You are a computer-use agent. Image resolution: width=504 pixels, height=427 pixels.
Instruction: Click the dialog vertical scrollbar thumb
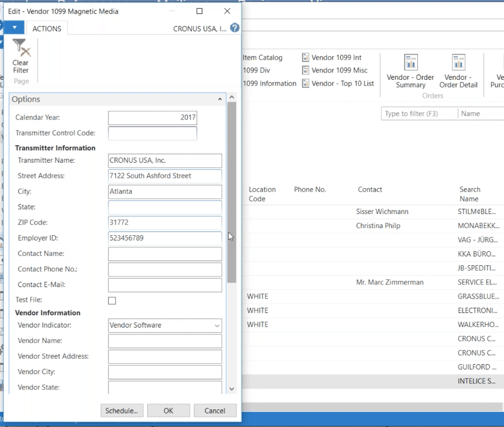point(232,192)
